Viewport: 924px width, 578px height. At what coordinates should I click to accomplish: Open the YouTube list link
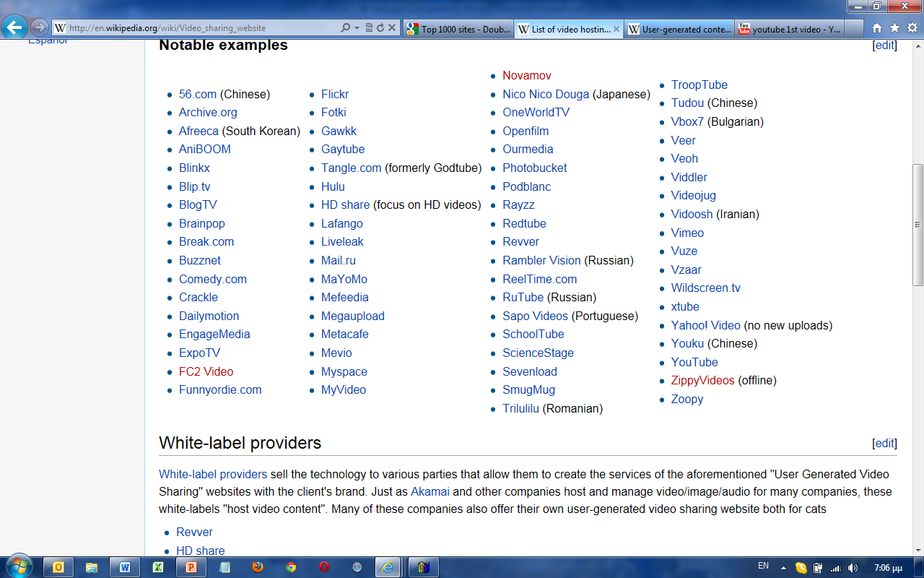(x=694, y=362)
